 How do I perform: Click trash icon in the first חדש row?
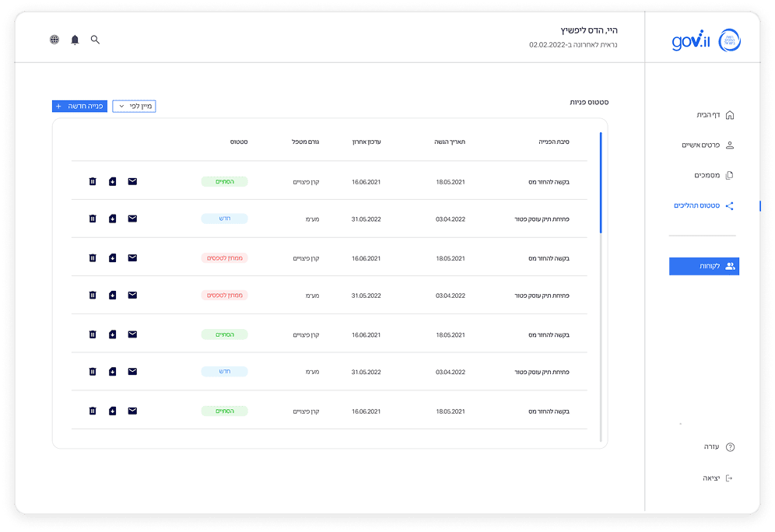coord(93,219)
